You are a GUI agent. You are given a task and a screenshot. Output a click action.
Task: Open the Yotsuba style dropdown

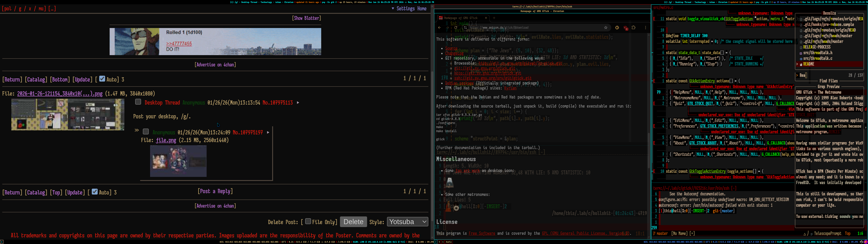[407, 222]
